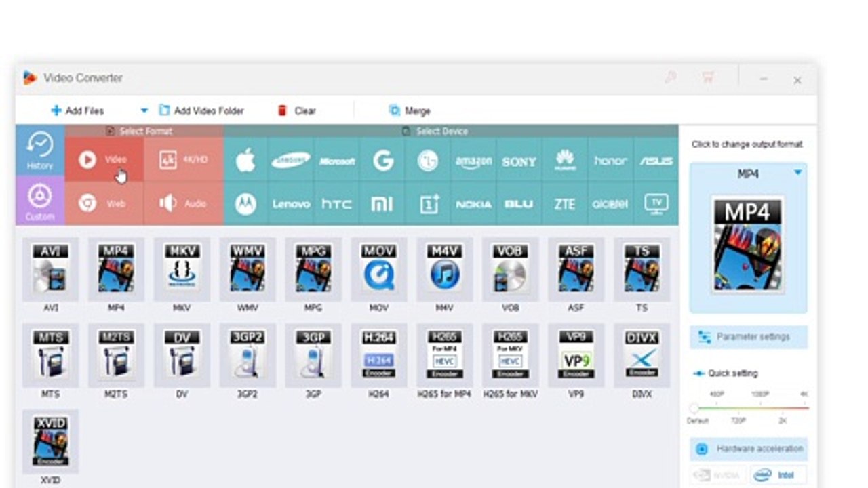
Task: Choose the 3GP2 format icon
Action: [x=248, y=354]
